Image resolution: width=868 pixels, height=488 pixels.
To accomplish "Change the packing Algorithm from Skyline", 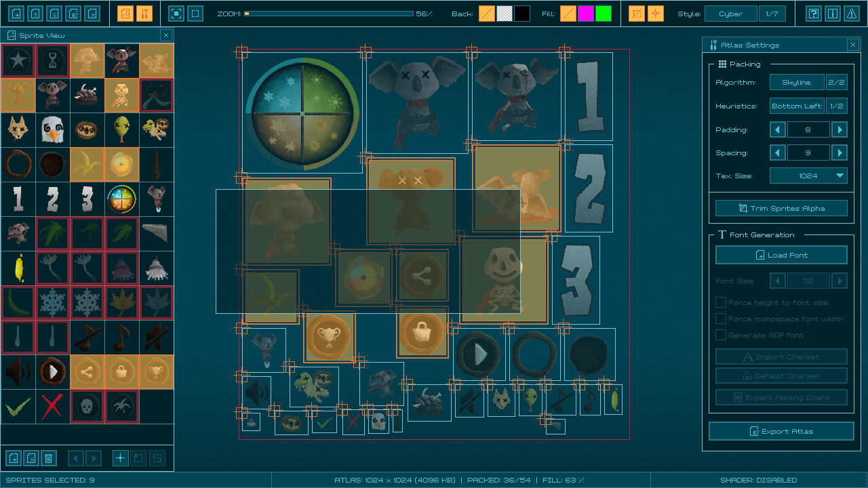I will tap(797, 81).
